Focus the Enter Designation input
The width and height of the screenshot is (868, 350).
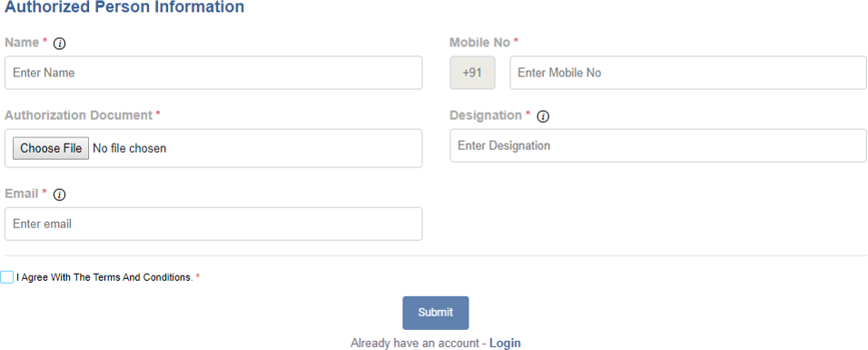click(658, 145)
